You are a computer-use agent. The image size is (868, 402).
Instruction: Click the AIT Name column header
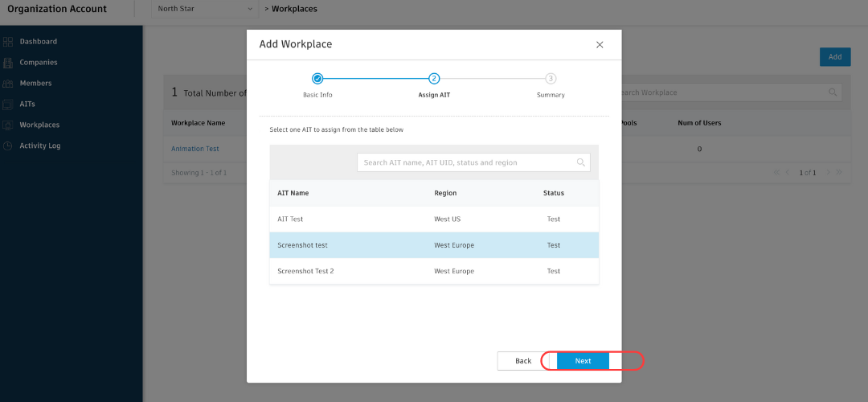tap(293, 193)
